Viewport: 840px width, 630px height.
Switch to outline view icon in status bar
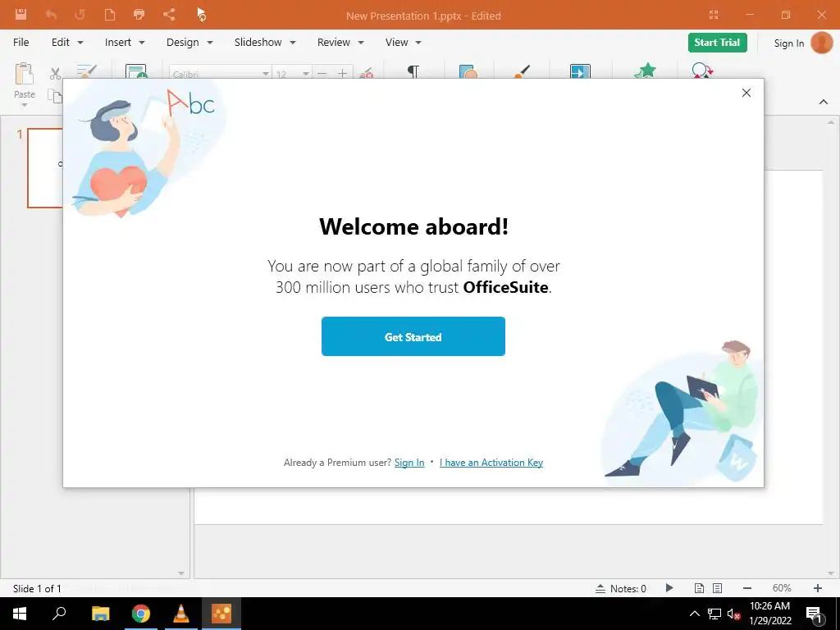(717, 588)
